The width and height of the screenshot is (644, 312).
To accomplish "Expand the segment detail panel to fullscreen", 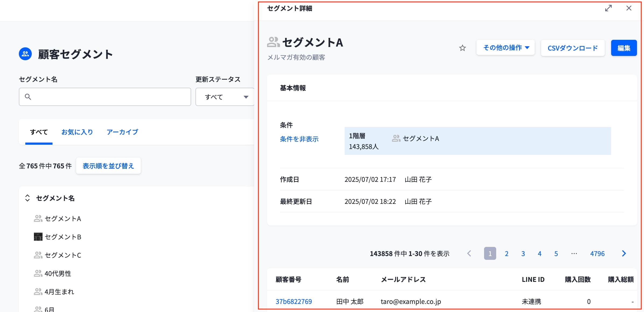I will [x=608, y=8].
